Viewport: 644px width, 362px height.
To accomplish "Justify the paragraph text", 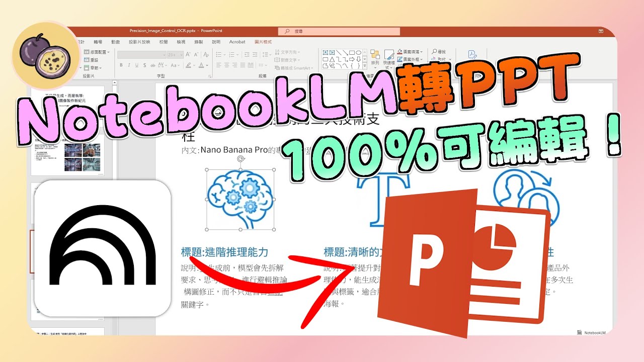I will (x=243, y=65).
